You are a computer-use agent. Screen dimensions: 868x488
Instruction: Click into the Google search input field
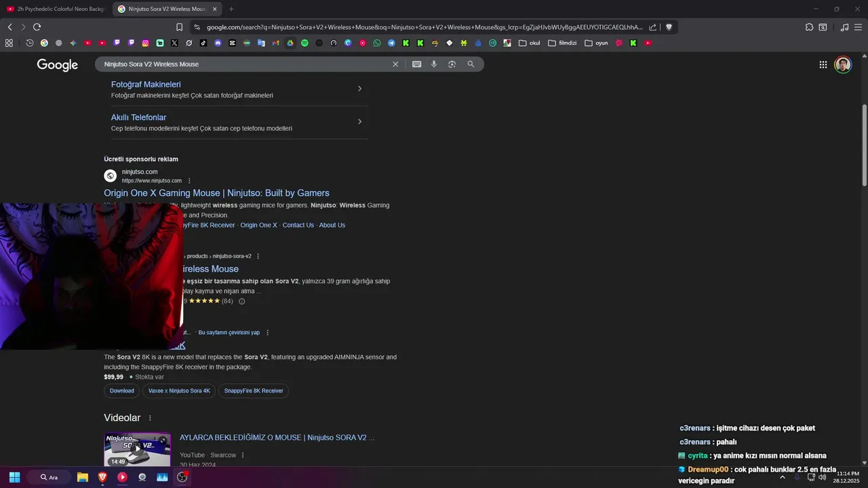(x=244, y=64)
